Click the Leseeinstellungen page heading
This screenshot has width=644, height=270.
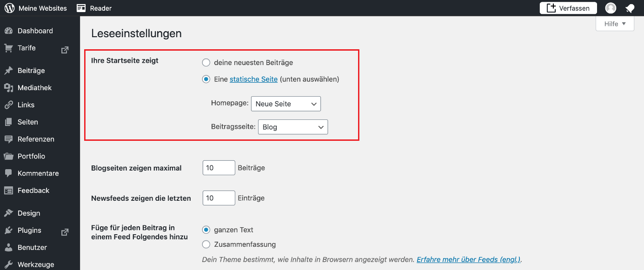pyautogui.click(x=136, y=33)
